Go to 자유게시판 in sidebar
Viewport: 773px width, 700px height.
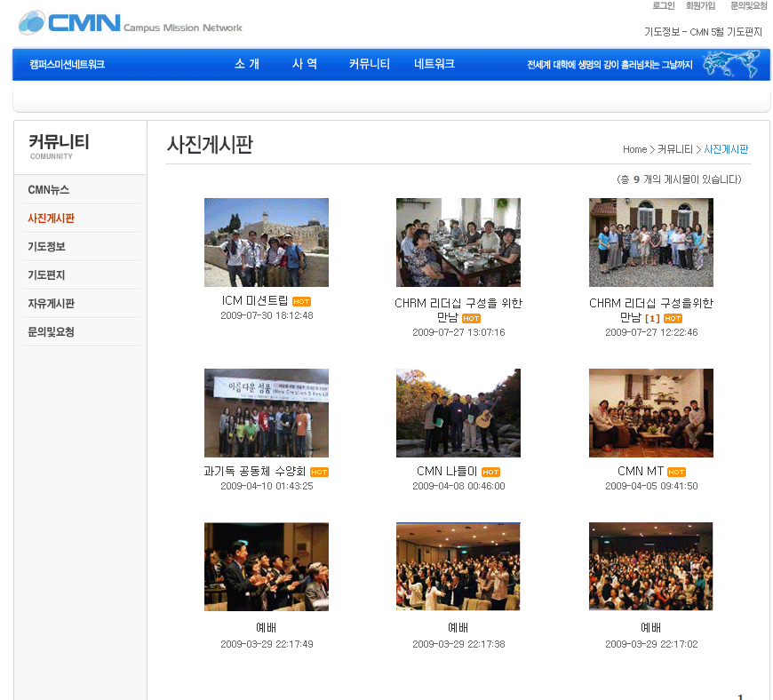(x=51, y=304)
